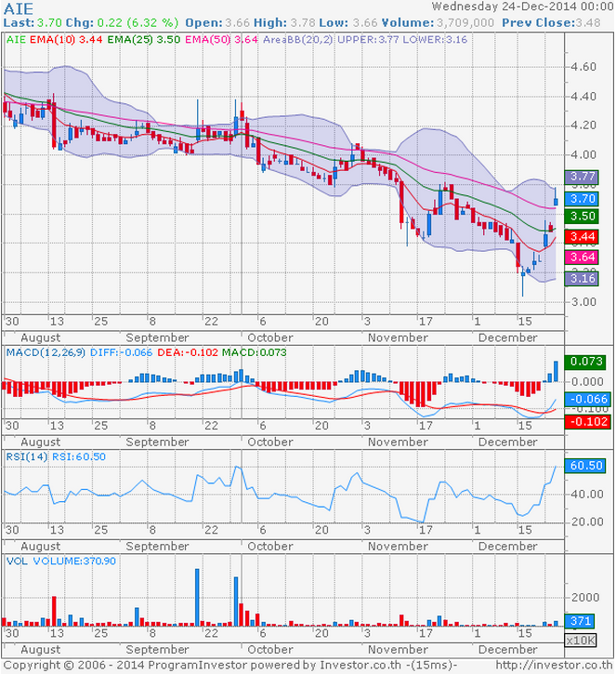Click the green 3.50 EMA tag

582,217
